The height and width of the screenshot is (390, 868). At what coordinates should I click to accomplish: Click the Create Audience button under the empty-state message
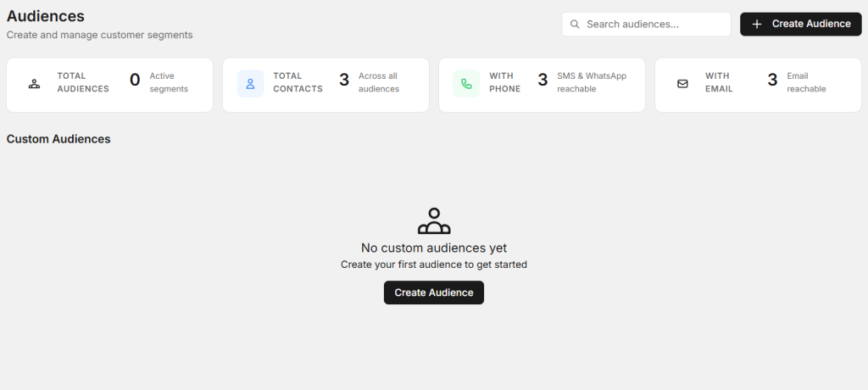(x=434, y=292)
